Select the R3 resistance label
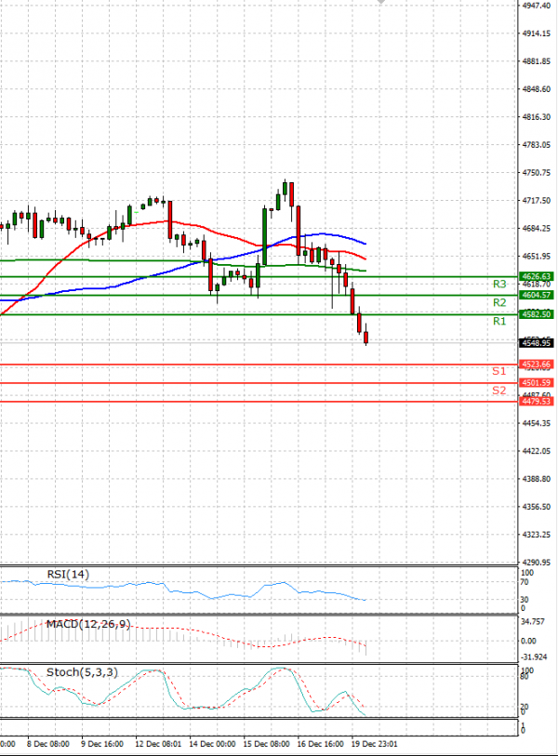This screenshot has width=558, height=756. (499, 284)
